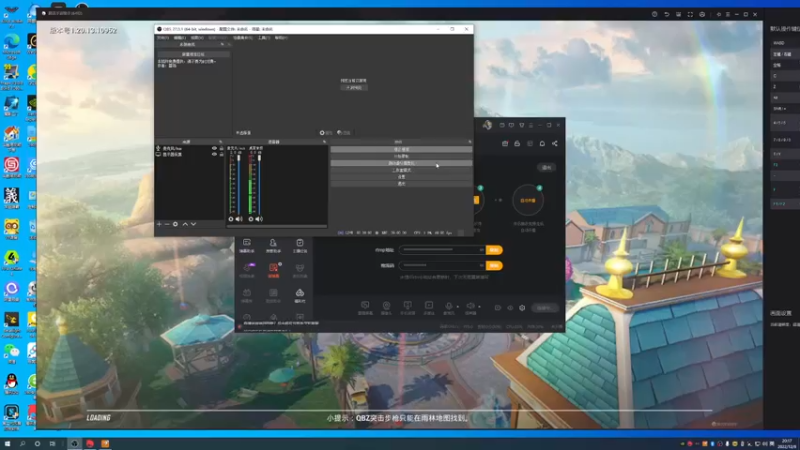This screenshot has width=800, height=450.
Task: Click the speaker icon in the streaming app bottom toolbar
Action: 470,306
